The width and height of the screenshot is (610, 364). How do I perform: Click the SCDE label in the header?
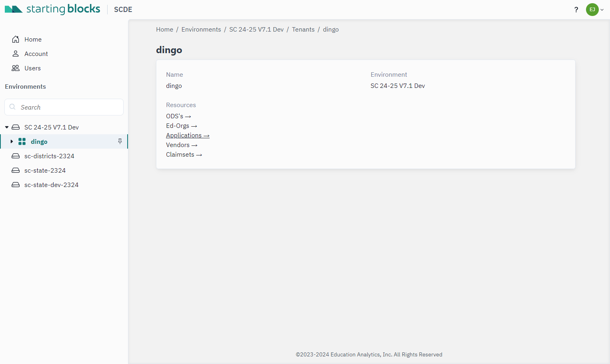coord(123,10)
